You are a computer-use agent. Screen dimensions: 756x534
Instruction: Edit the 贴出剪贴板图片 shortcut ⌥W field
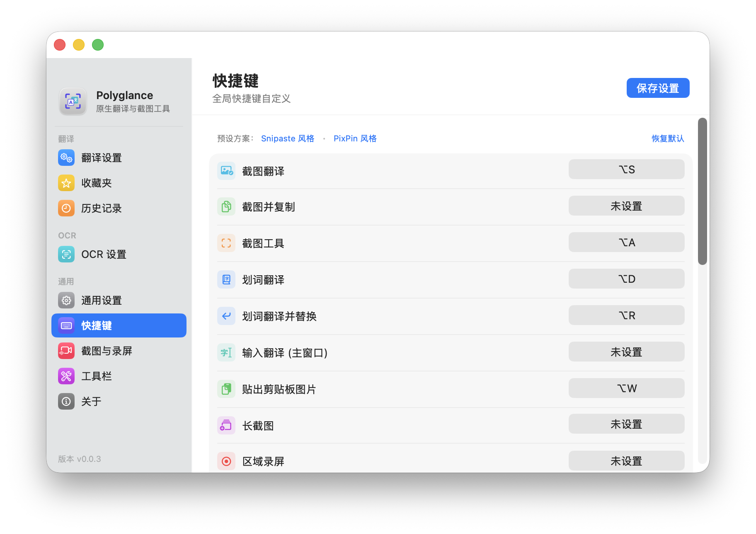[626, 388]
